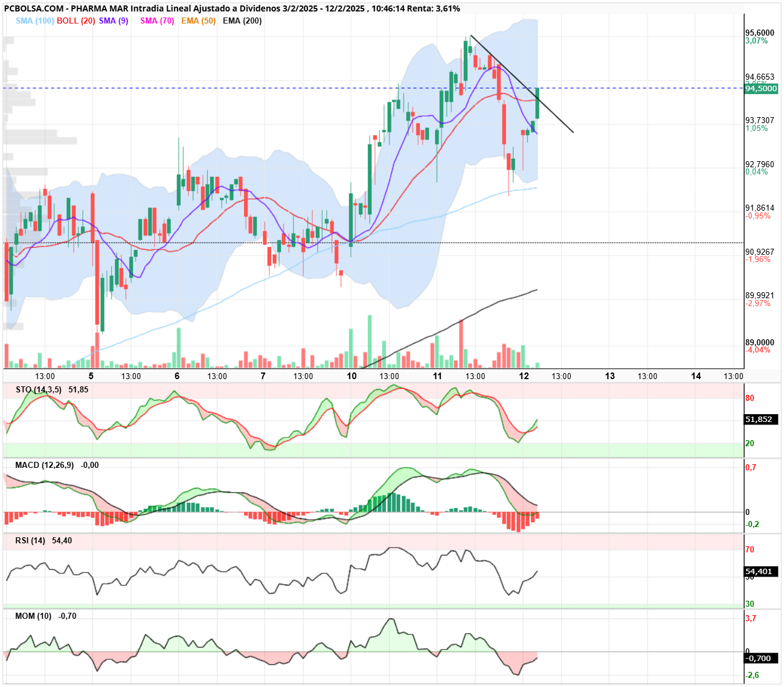Select the magenta SMA (70) legend entry
The height and width of the screenshot is (687, 784).
click(157, 21)
